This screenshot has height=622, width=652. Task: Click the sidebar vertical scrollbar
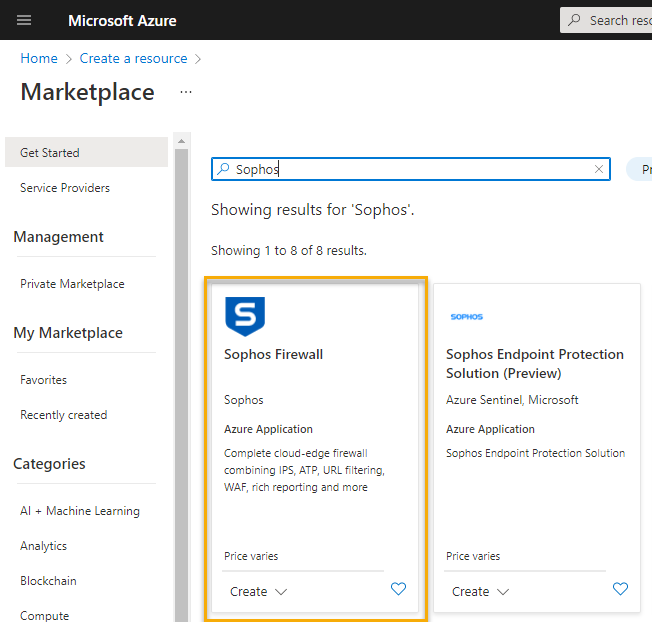pos(181,380)
